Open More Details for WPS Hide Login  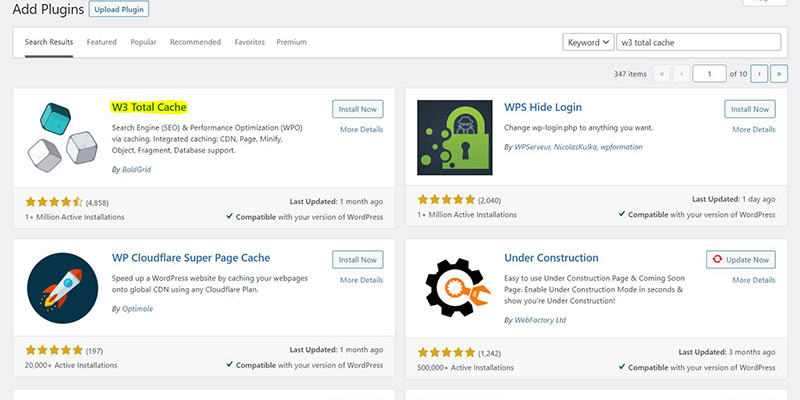[754, 130]
